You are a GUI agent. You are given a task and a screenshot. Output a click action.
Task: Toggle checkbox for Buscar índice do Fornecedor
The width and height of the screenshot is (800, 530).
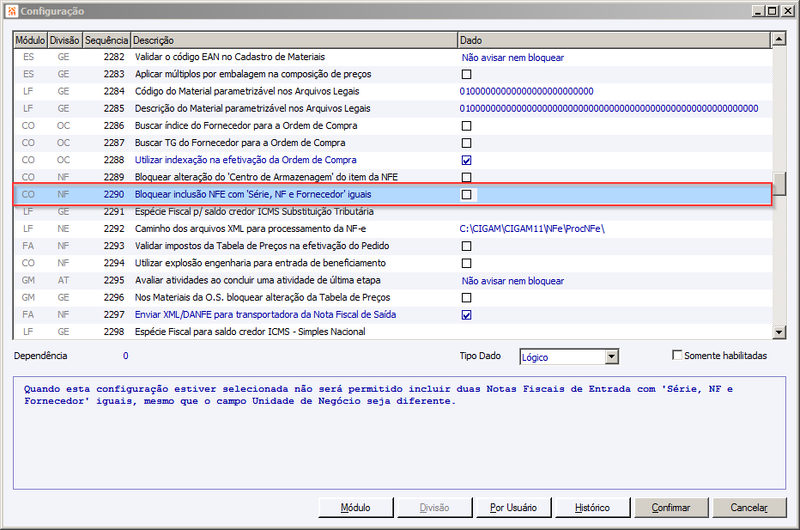coord(466,126)
